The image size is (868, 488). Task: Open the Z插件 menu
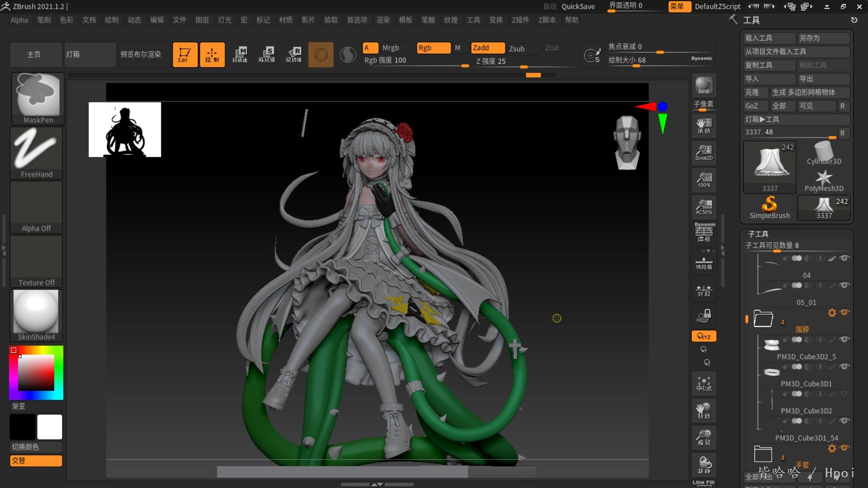[x=520, y=20]
